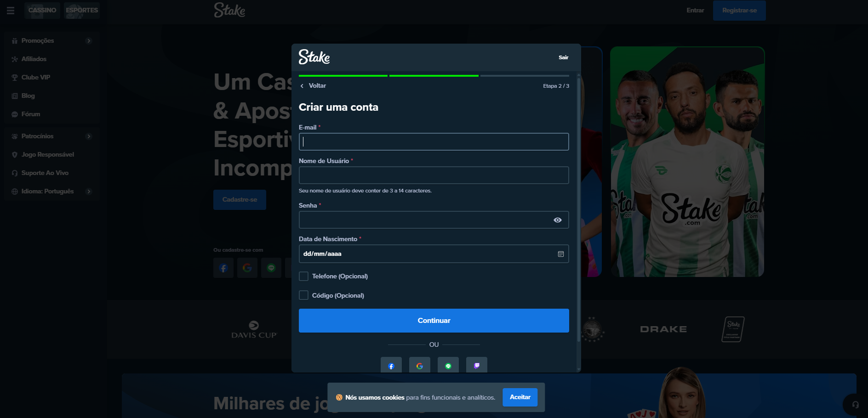
Task: Click the Data de Nascimento date field
Action: tap(434, 254)
